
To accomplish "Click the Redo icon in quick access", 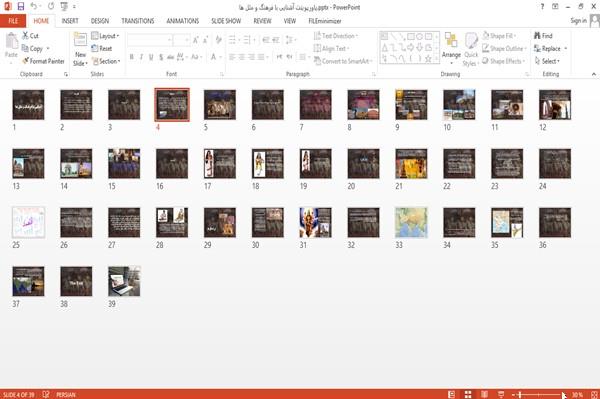I will (x=51, y=6).
